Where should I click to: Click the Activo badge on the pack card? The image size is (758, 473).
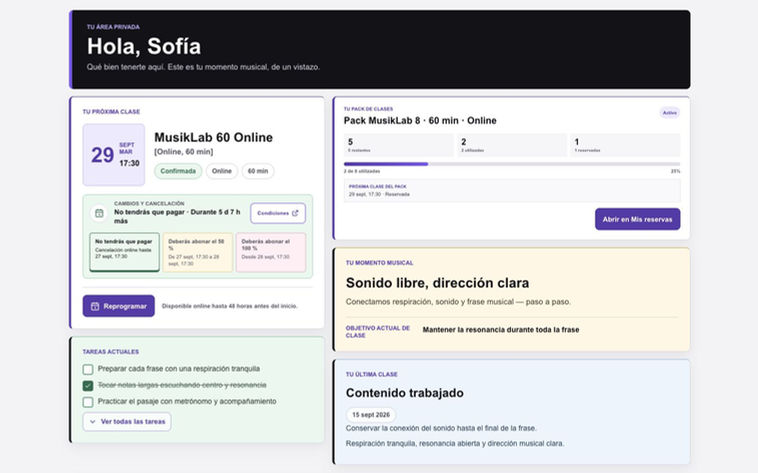pyautogui.click(x=670, y=113)
